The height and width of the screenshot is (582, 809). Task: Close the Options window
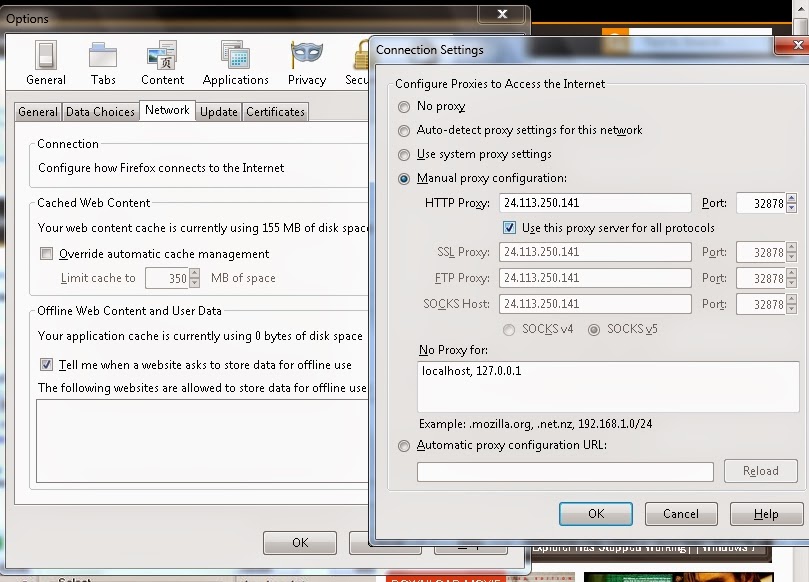point(502,14)
